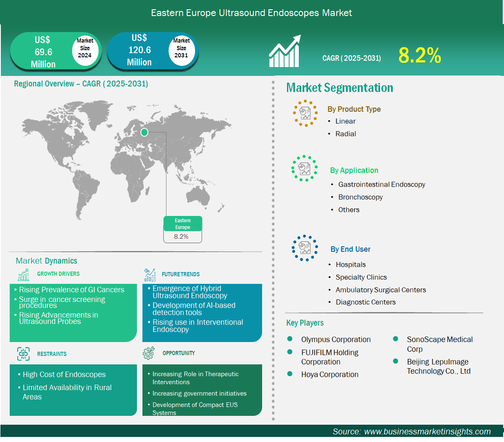Click the By Application green icon

click(x=304, y=168)
